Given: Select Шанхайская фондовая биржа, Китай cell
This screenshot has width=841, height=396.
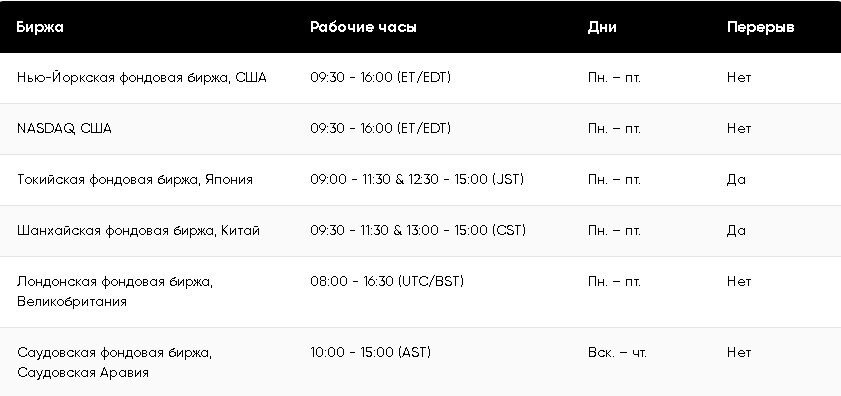Looking at the screenshot, I should tap(138, 231).
